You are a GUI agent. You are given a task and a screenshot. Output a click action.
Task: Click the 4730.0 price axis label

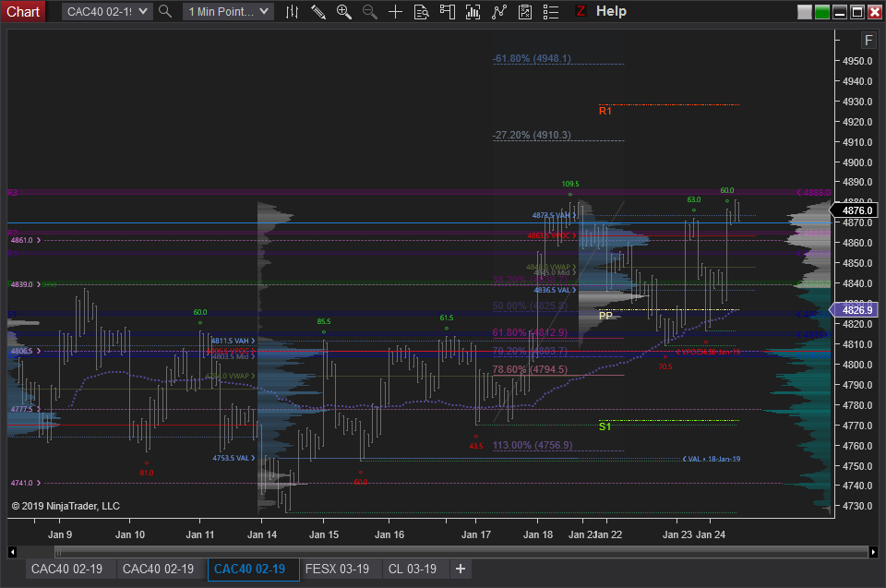click(x=857, y=506)
